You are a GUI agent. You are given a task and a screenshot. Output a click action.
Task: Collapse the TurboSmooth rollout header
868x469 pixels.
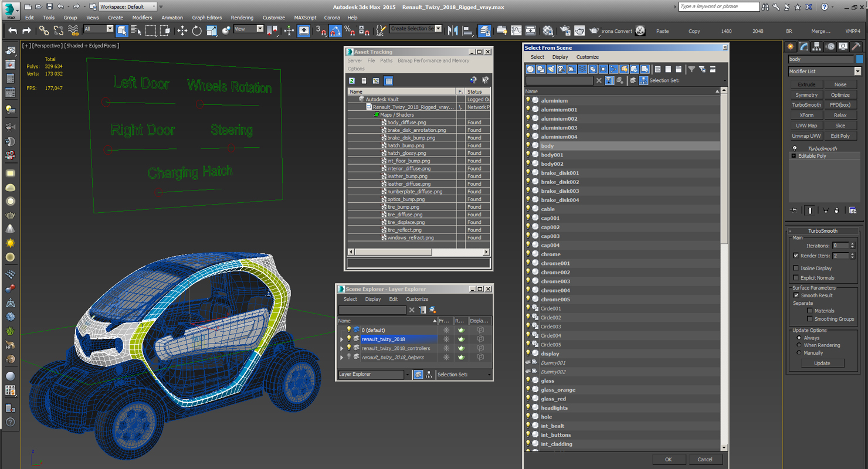pyautogui.click(x=823, y=231)
